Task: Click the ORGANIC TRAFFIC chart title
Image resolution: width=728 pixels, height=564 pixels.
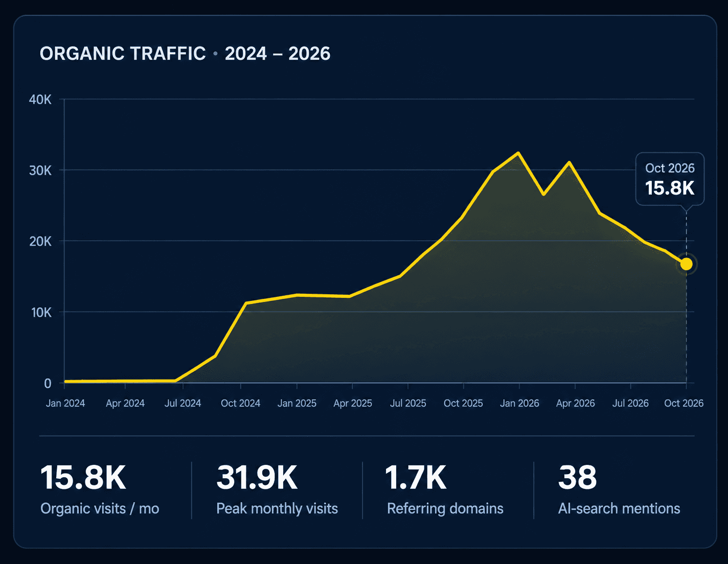Action: (x=123, y=54)
